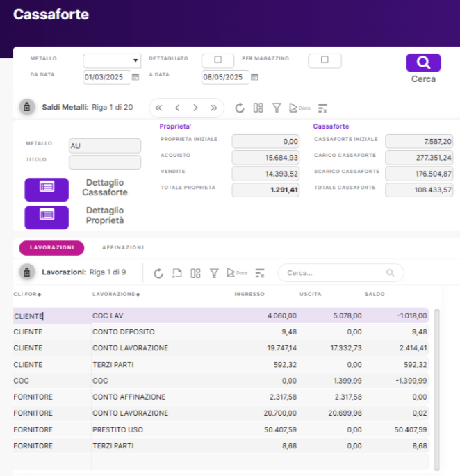460x476 pixels.
Task: Enable the Dettagliato checkbox
Action: tap(217, 60)
